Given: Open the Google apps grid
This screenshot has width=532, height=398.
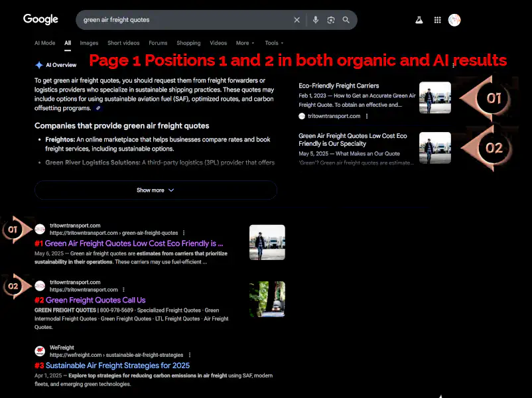Looking at the screenshot, I should point(437,20).
